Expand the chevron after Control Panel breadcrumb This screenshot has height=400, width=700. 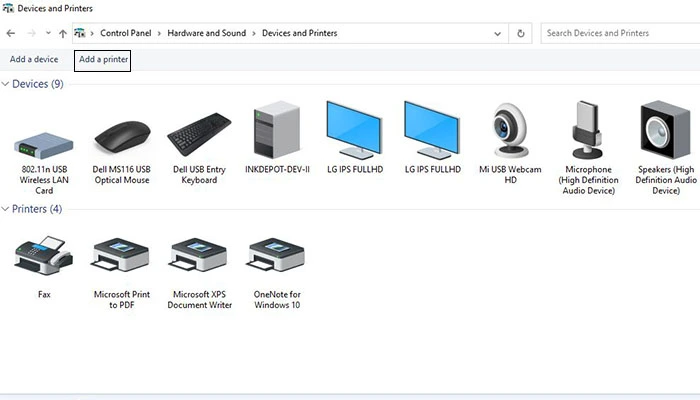click(x=159, y=33)
